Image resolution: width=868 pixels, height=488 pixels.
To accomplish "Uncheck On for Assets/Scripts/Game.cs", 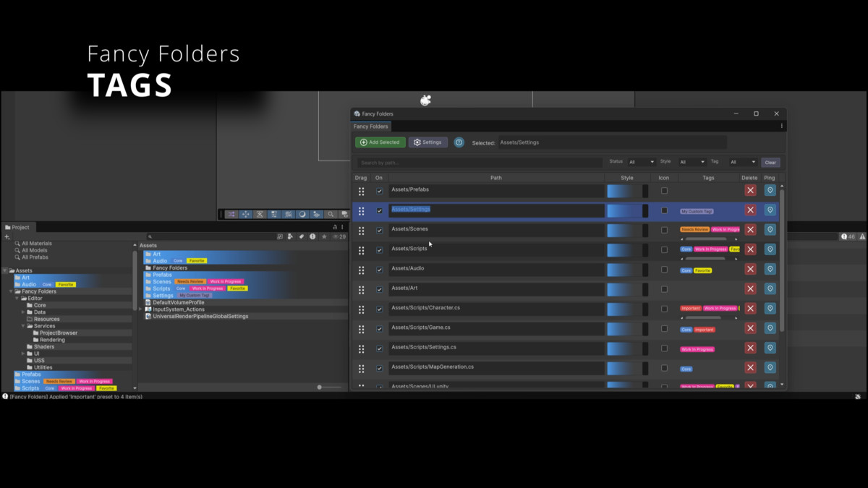I will point(379,329).
